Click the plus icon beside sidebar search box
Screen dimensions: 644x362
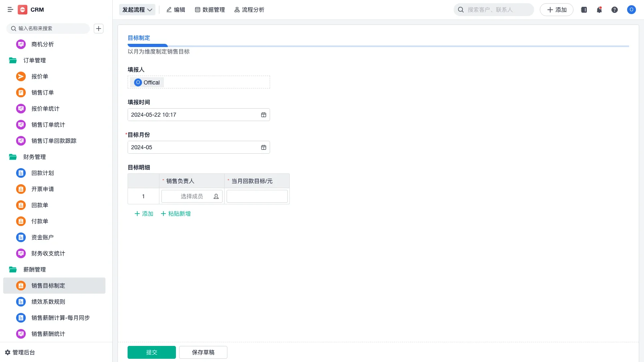(99, 29)
